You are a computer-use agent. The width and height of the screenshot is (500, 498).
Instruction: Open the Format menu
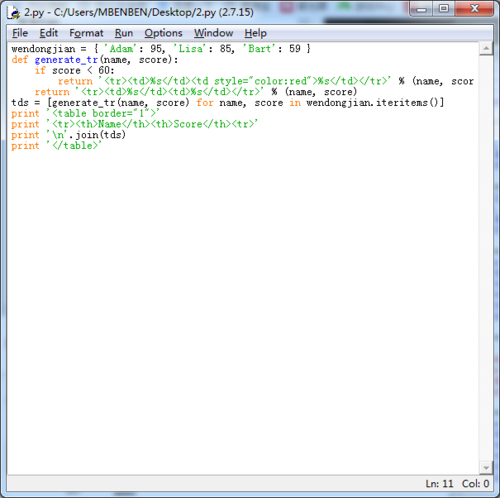86,33
